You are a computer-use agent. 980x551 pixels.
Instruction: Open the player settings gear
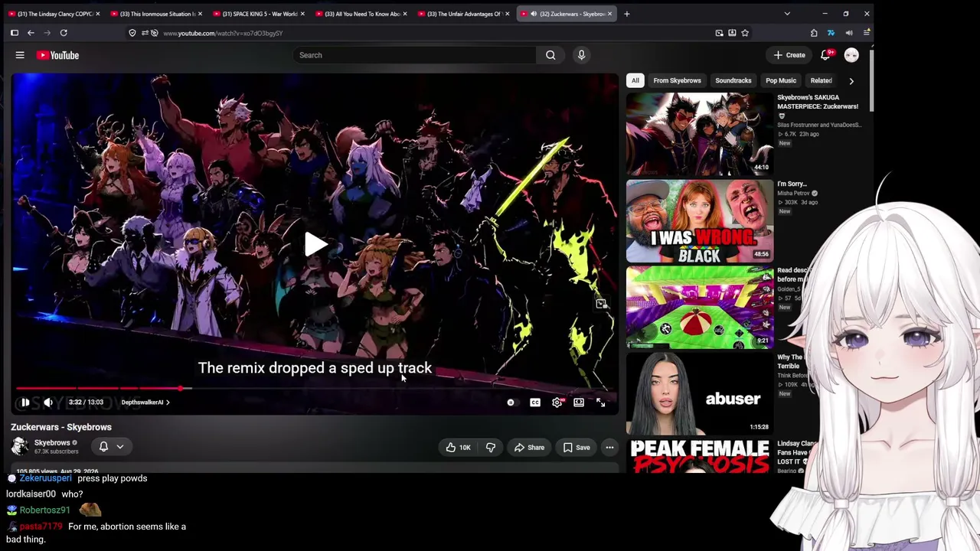(557, 403)
